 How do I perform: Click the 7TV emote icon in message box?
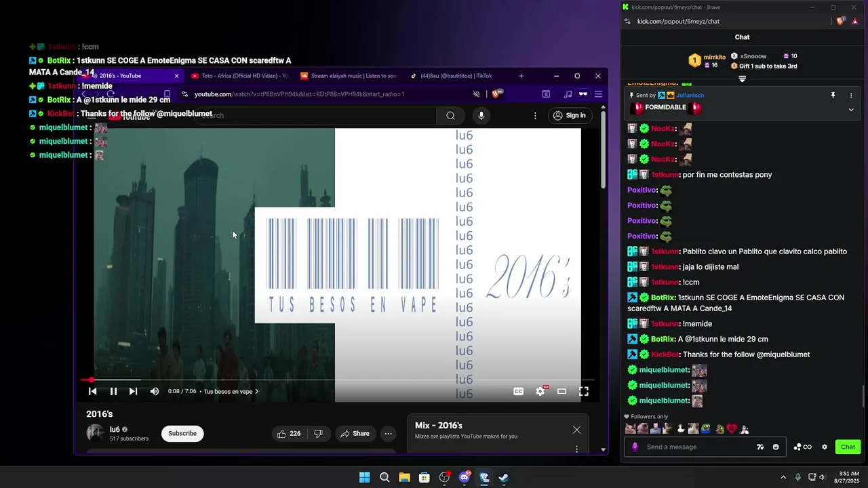(x=760, y=447)
